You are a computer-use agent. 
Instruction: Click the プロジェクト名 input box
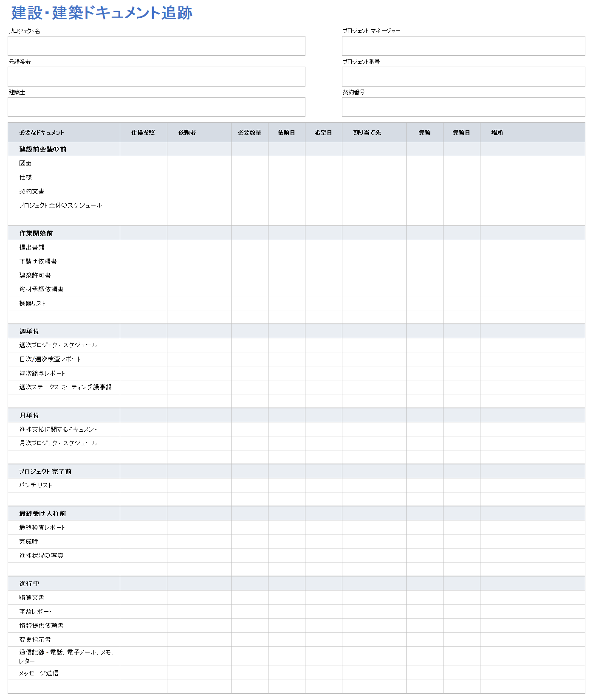tap(156, 46)
